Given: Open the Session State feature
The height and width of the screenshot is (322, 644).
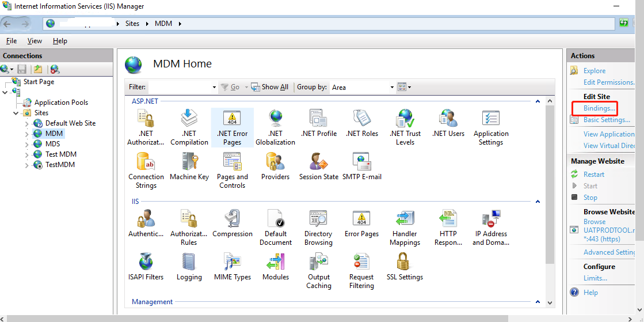Looking at the screenshot, I should (319, 166).
